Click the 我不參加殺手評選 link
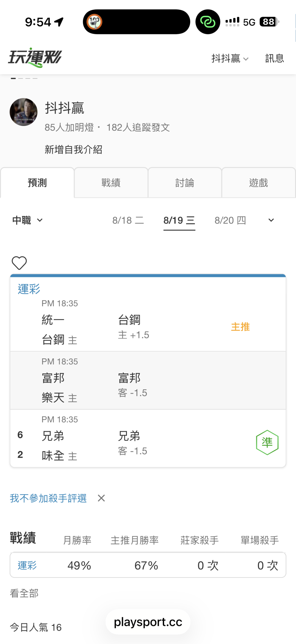Image resolution: width=296 pixels, height=644 pixels. point(48,498)
